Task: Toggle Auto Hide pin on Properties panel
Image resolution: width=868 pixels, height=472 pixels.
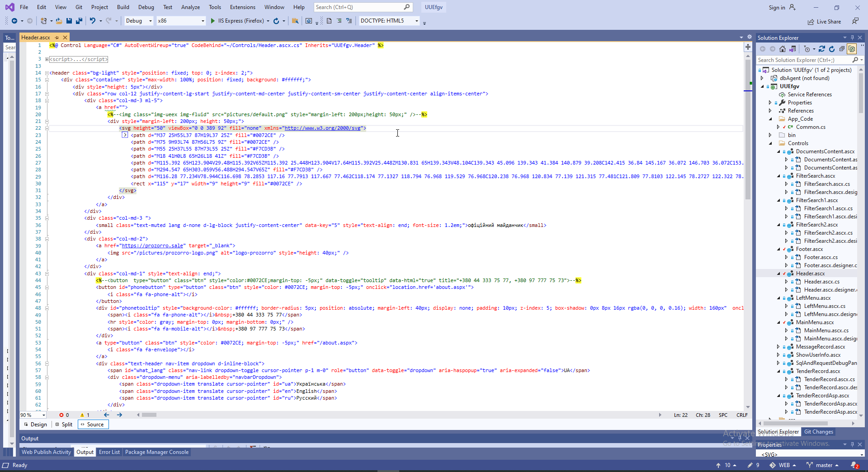Action: 852,444
